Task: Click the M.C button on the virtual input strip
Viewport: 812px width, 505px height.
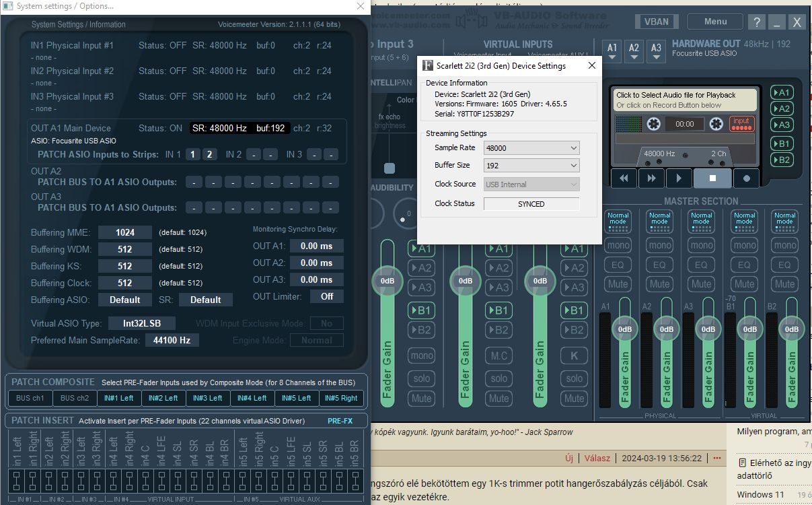Action: 499,356
